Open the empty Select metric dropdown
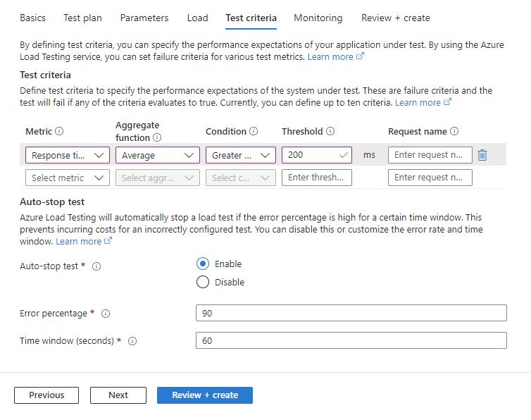This screenshot has width=531, height=420. tap(68, 178)
